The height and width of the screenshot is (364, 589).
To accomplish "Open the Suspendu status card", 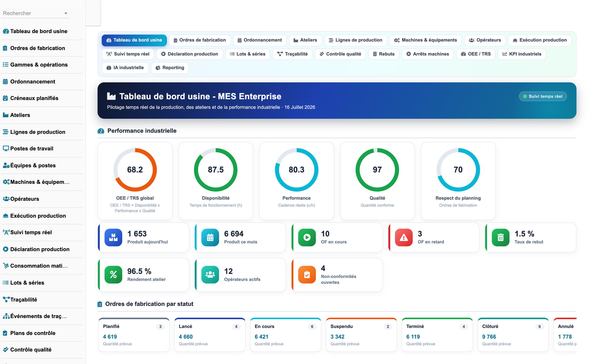I will click(361, 335).
